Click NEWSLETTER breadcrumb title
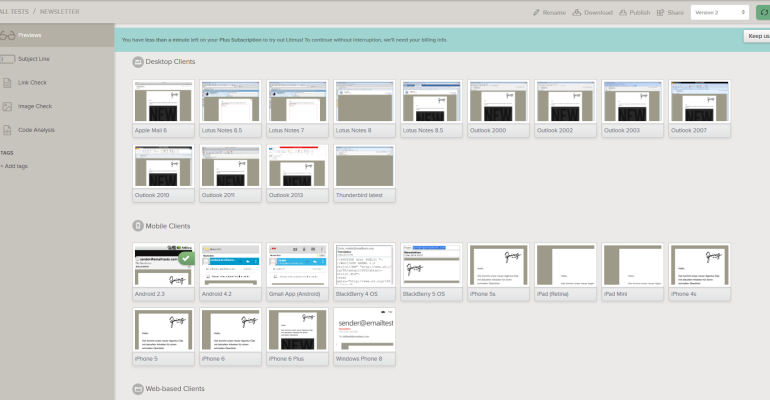 (59, 11)
